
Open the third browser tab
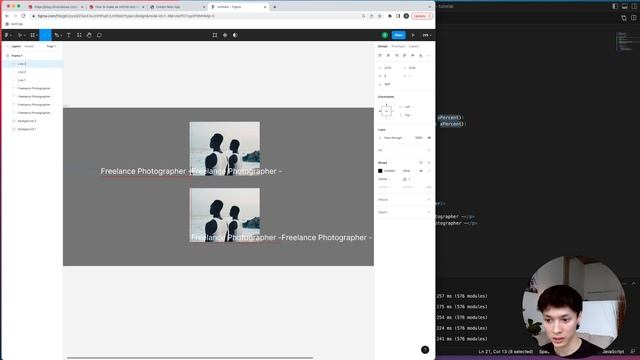(x=177, y=7)
